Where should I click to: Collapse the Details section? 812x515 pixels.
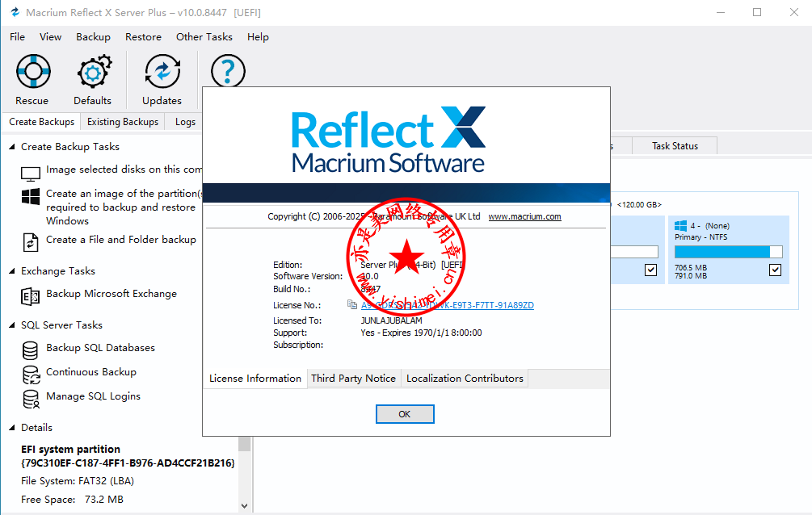tap(12, 428)
